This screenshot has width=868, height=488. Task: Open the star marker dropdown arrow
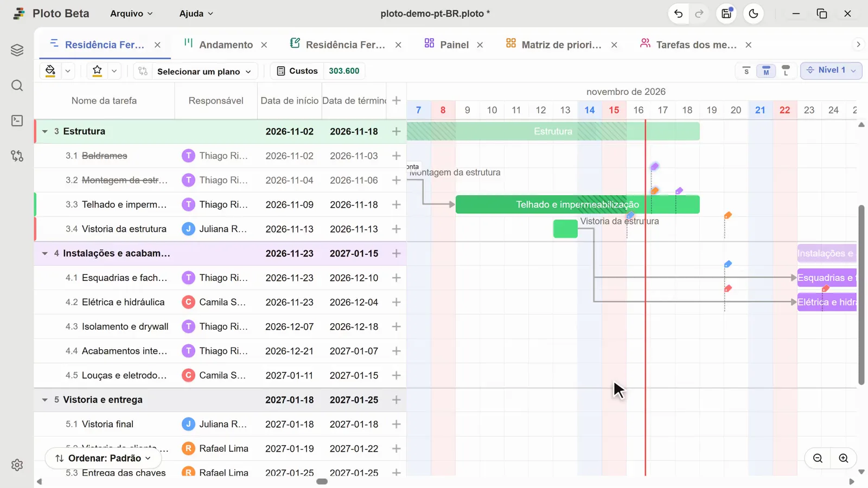pyautogui.click(x=114, y=71)
